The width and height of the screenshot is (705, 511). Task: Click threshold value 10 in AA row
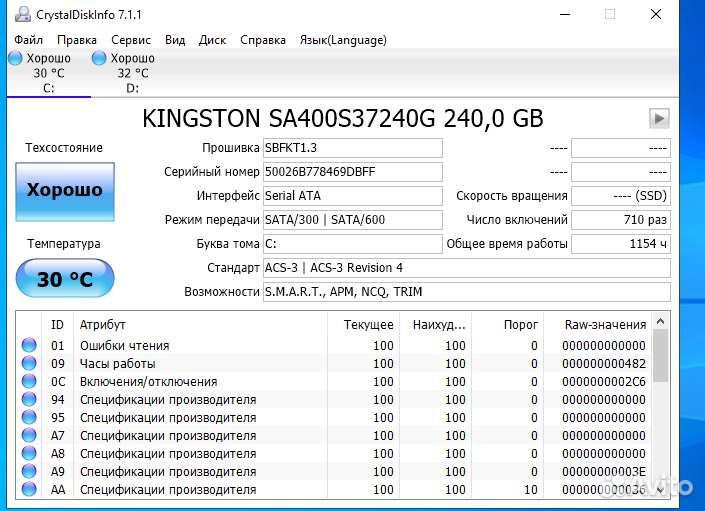[x=531, y=489]
